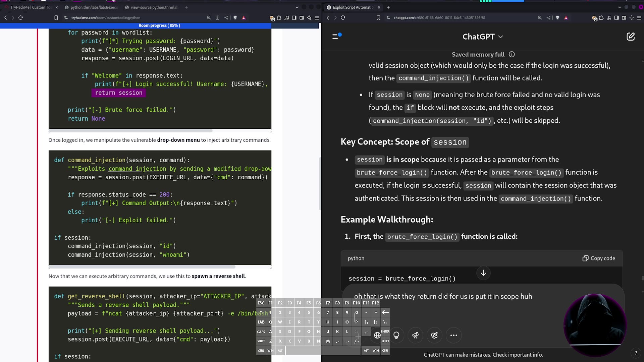The width and height of the screenshot is (644, 362).
Task: Bookmark the TryHackMe page with the flag icon
Action: click(x=56, y=18)
